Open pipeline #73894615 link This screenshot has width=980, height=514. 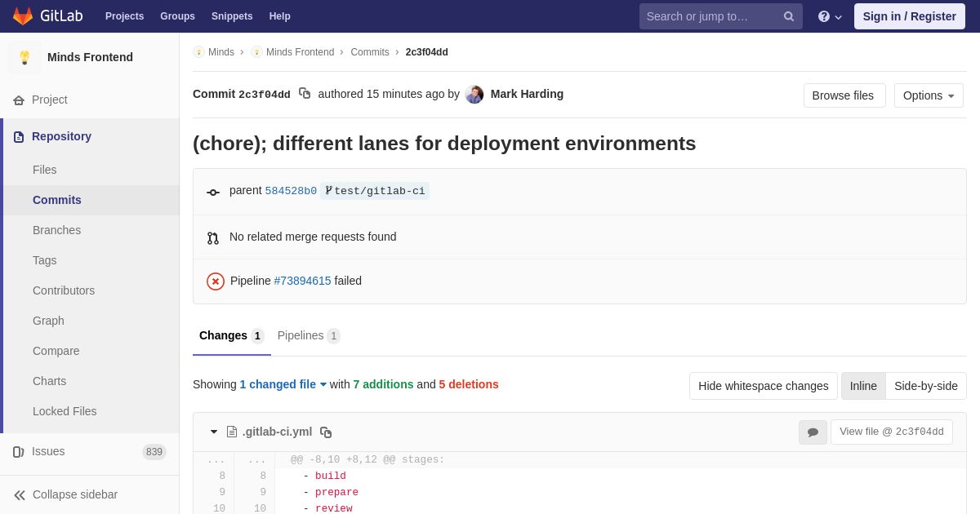(302, 281)
